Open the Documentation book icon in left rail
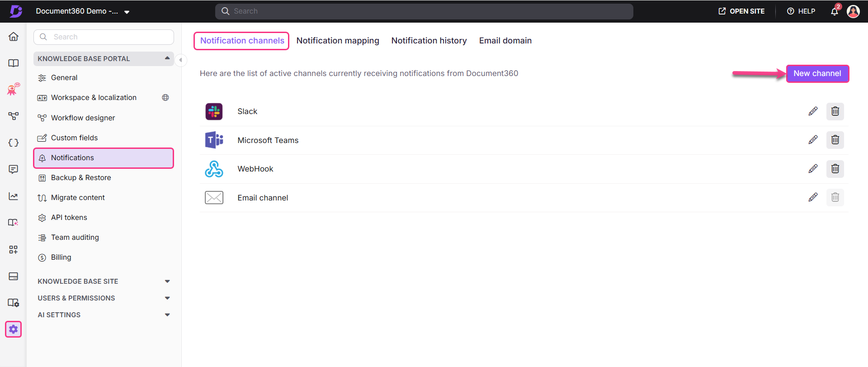The width and height of the screenshot is (868, 367). [14, 63]
